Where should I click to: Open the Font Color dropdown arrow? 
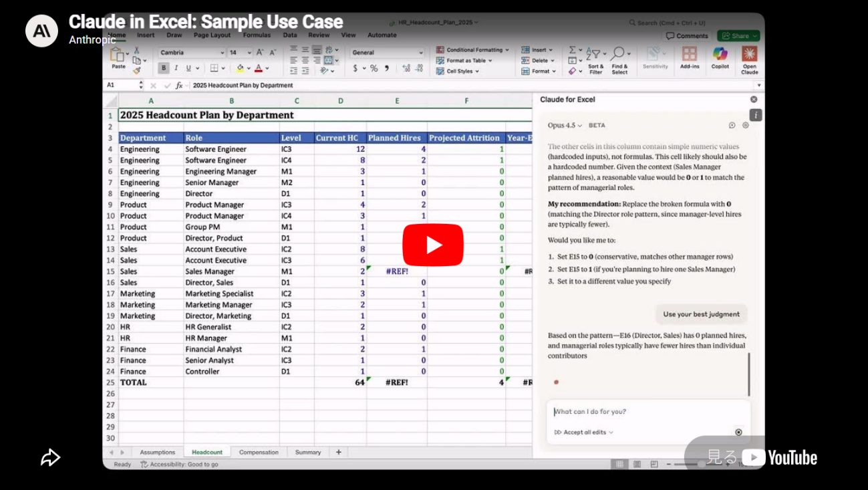[x=267, y=68]
